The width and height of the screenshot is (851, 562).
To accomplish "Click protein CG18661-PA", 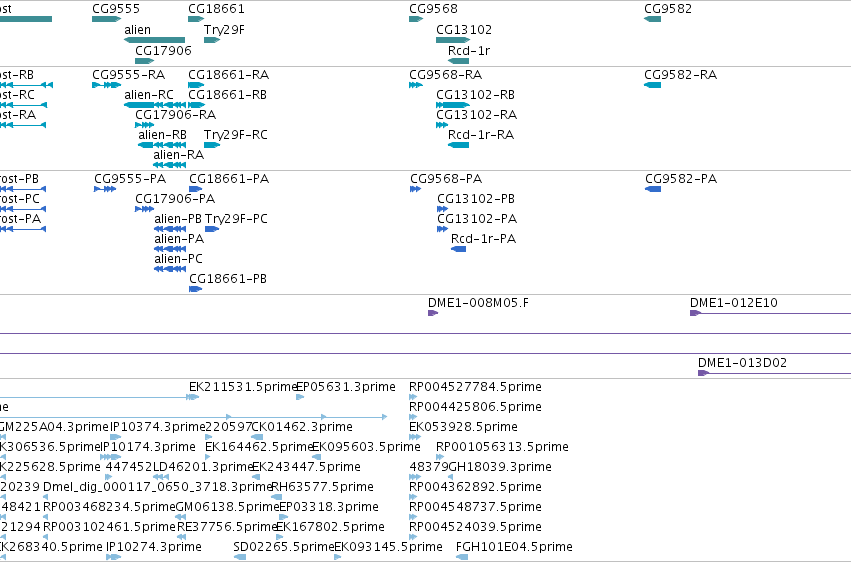I will [229, 178].
